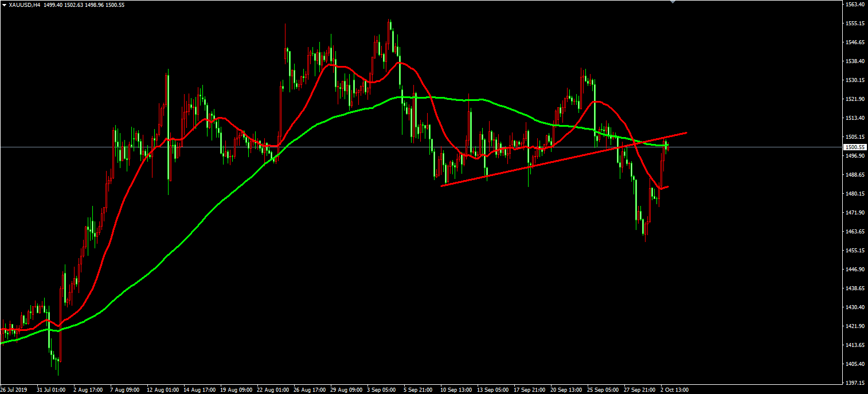Click the white arrow beside XAUUSD,H4

(4, 5)
